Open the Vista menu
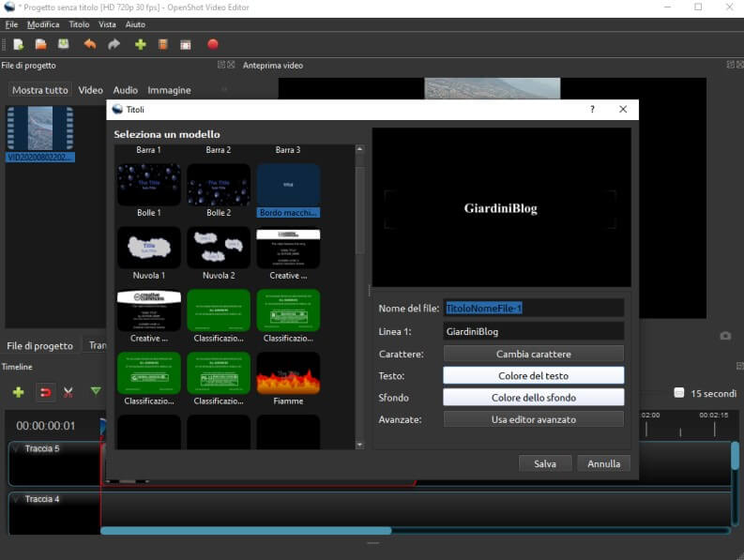Screen dimensions: 744x560 (107, 24)
